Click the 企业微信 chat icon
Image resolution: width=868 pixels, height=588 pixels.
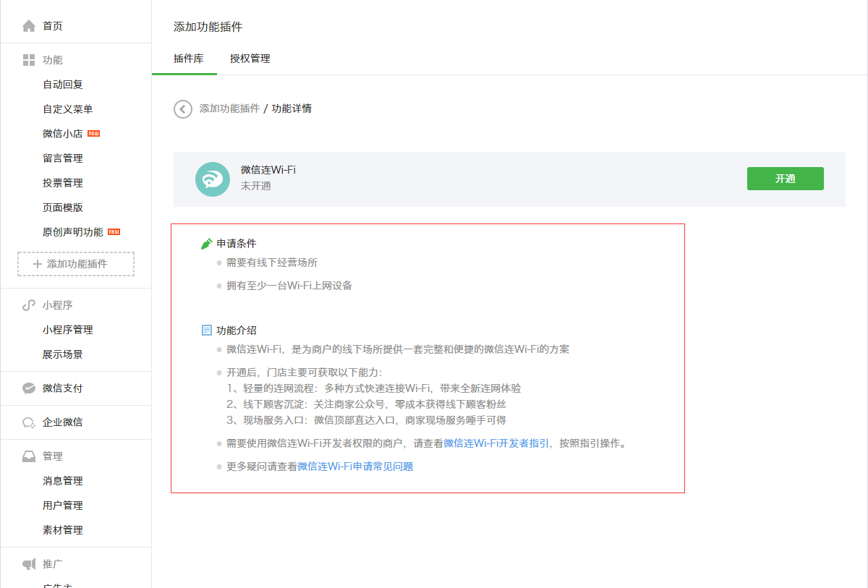(29, 422)
